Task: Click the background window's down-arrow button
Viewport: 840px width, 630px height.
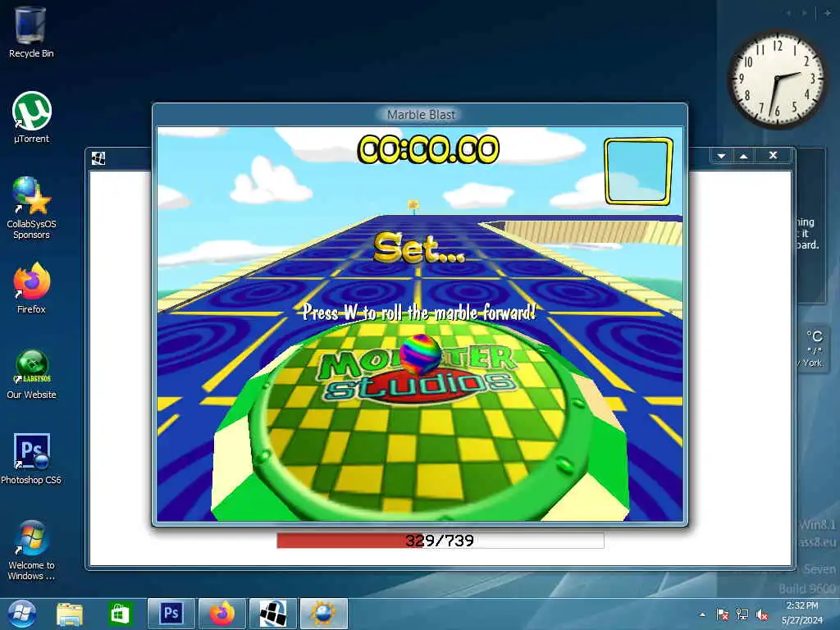Action: [x=722, y=155]
